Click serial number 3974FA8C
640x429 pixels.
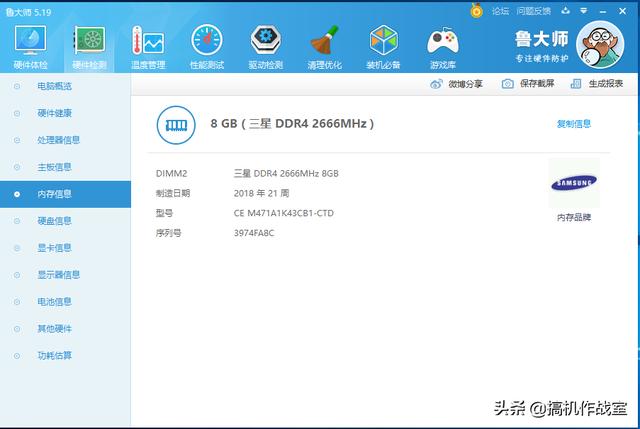tap(254, 233)
